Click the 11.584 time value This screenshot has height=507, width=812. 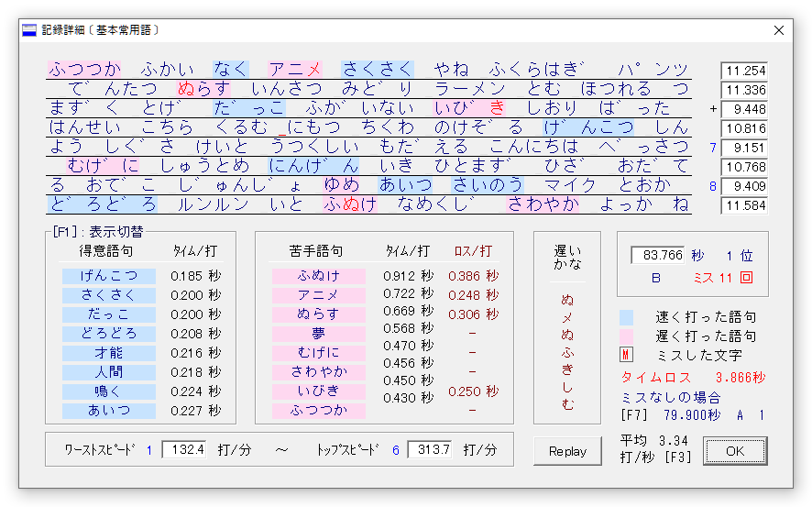tap(744, 205)
